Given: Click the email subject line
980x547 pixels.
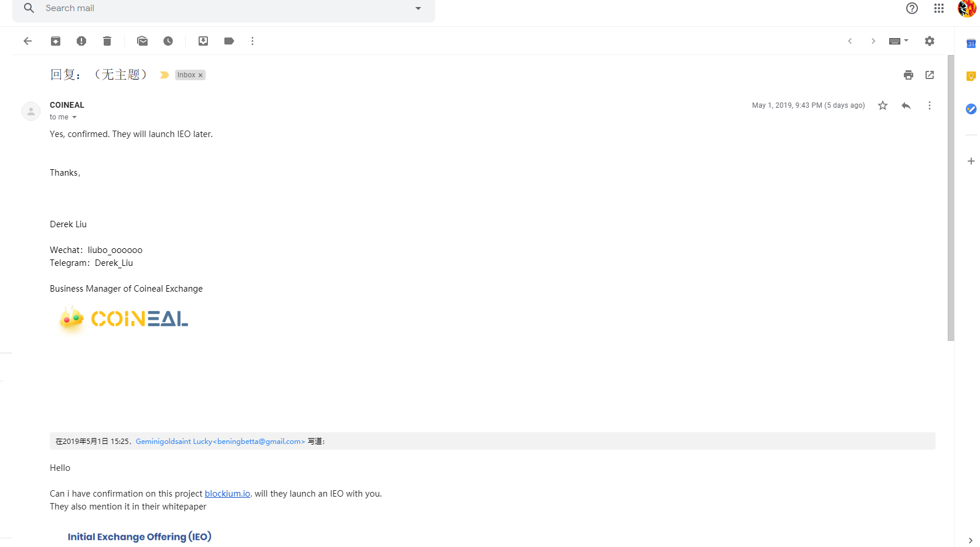Looking at the screenshot, I should 98,74.
